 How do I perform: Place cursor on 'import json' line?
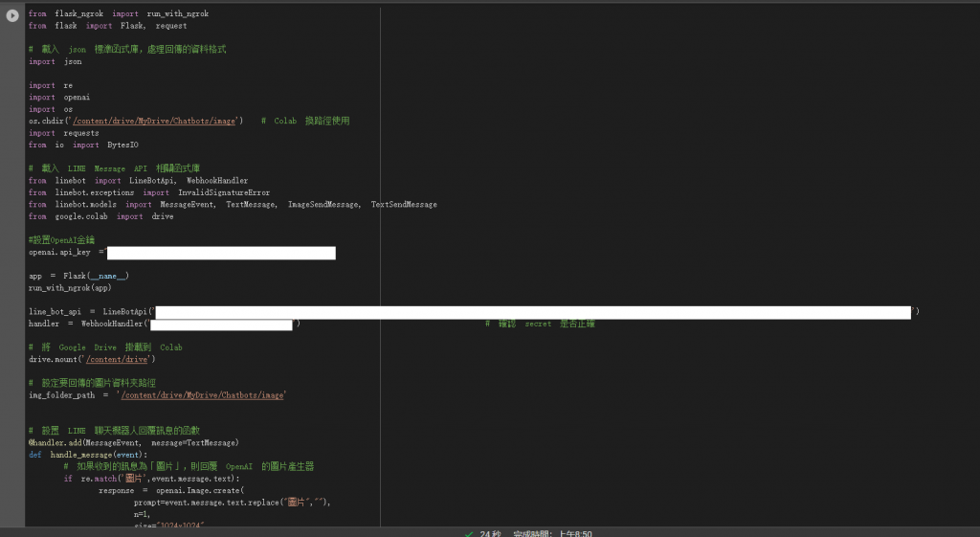pos(55,61)
